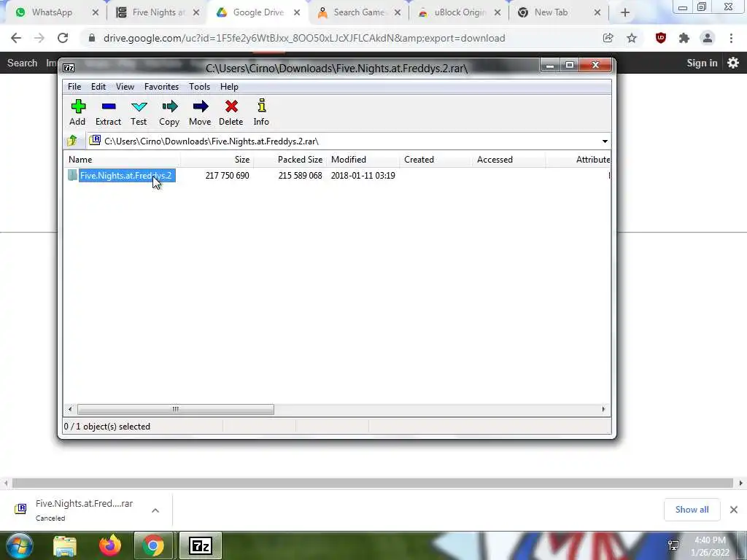Close the Google Drive tab
Viewport: 747px width, 560px height.
click(x=297, y=12)
